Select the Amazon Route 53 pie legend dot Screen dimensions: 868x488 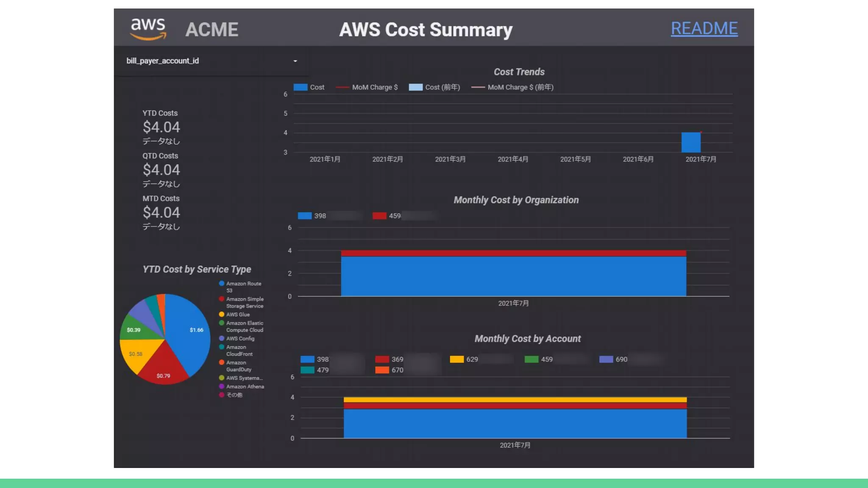click(x=222, y=283)
